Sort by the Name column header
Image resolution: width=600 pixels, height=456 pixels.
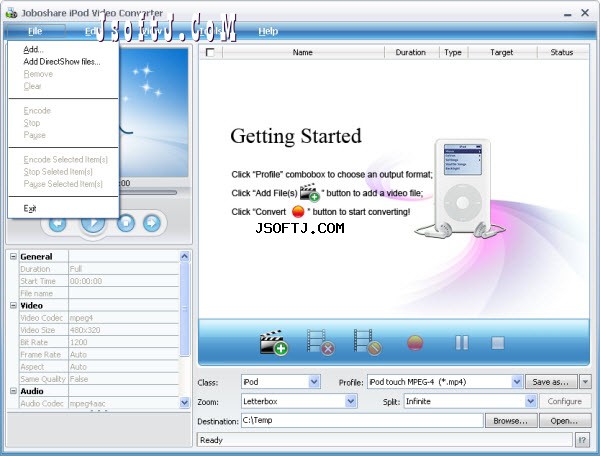(303, 52)
